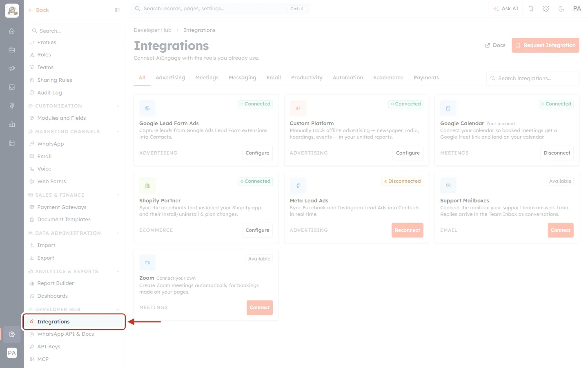Open the PA profile avatar in the top bar
Viewport: 588px width, 368px height.
tap(577, 9)
